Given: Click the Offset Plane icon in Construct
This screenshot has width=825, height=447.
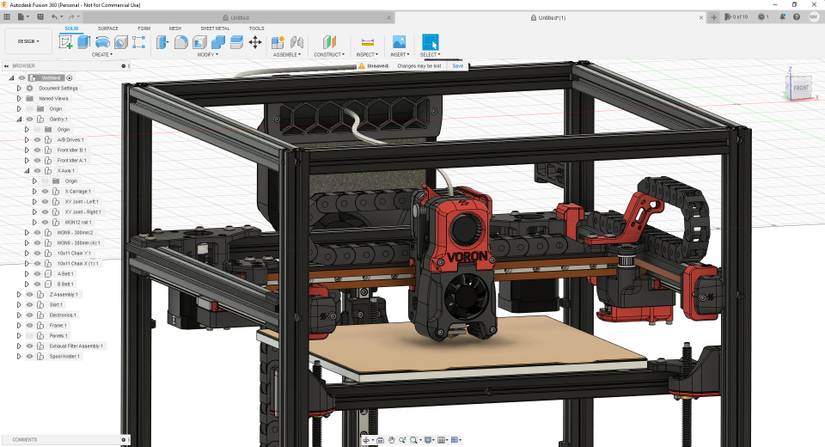Looking at the screenshot, I should point(329,42).
